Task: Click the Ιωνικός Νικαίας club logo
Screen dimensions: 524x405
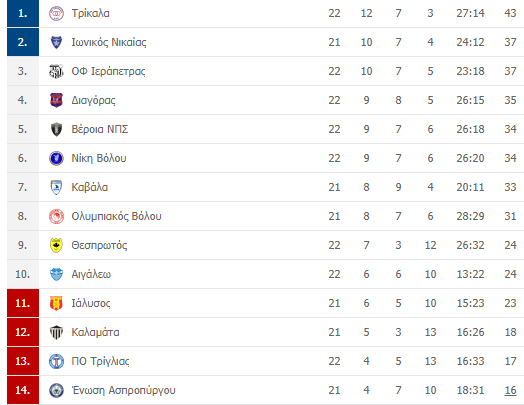Action: [x=56, y=42]
